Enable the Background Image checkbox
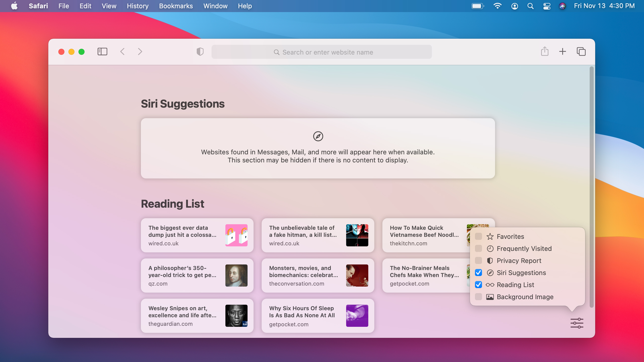Screen dimensions: 644x362 coord(478,297)
